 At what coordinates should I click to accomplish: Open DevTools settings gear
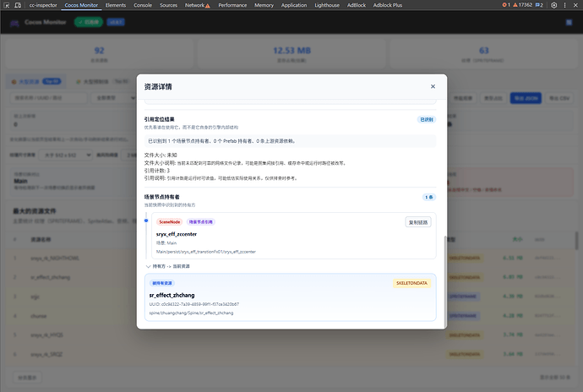coord(554,5)
